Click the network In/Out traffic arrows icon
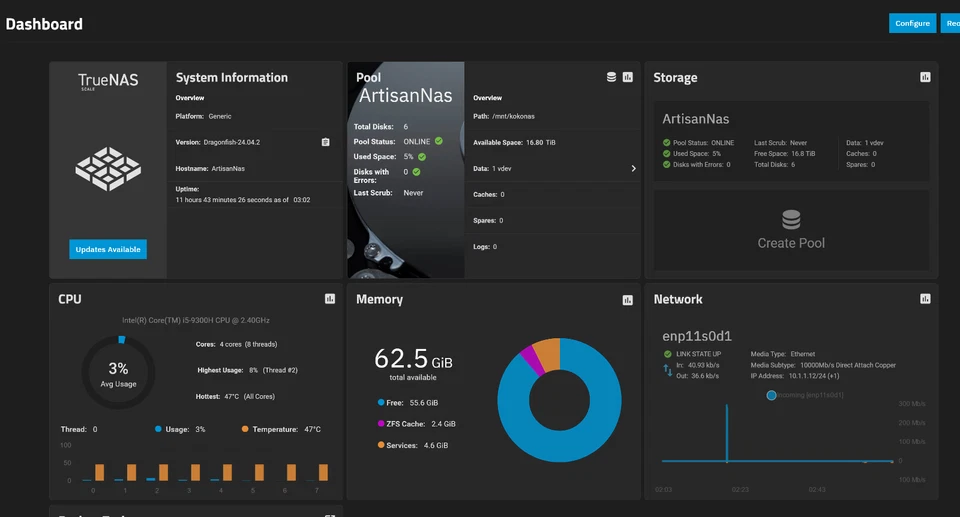Viewport: 960px width, 517px height. (x=668, y=370)
